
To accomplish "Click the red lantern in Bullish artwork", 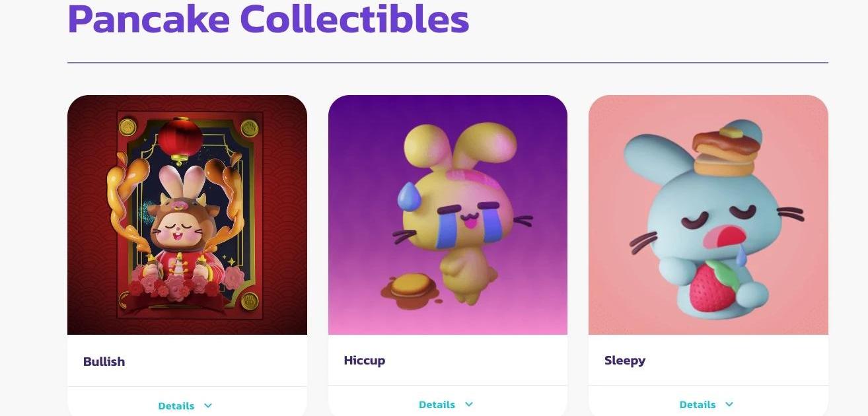I will coord(180,140).
